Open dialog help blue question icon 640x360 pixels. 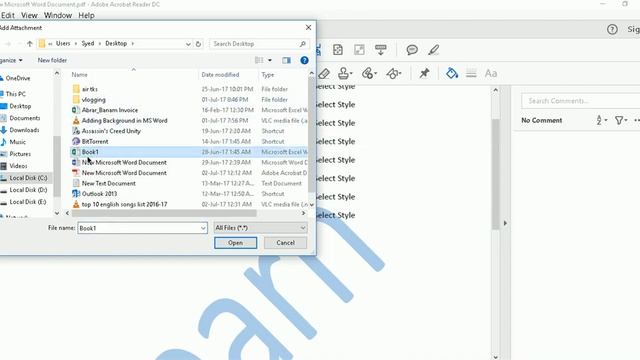pyautogui.click(x=304, y=60)
